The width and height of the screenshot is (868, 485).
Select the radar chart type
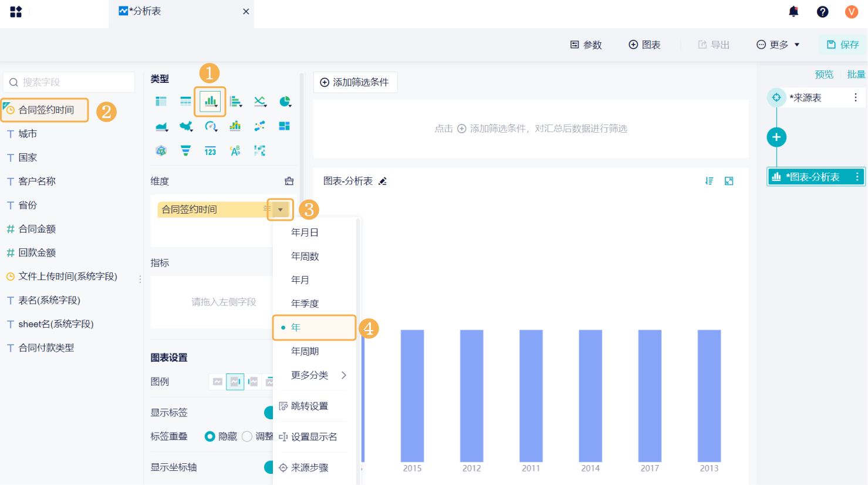pyautogui.click(x=161, y=151)
